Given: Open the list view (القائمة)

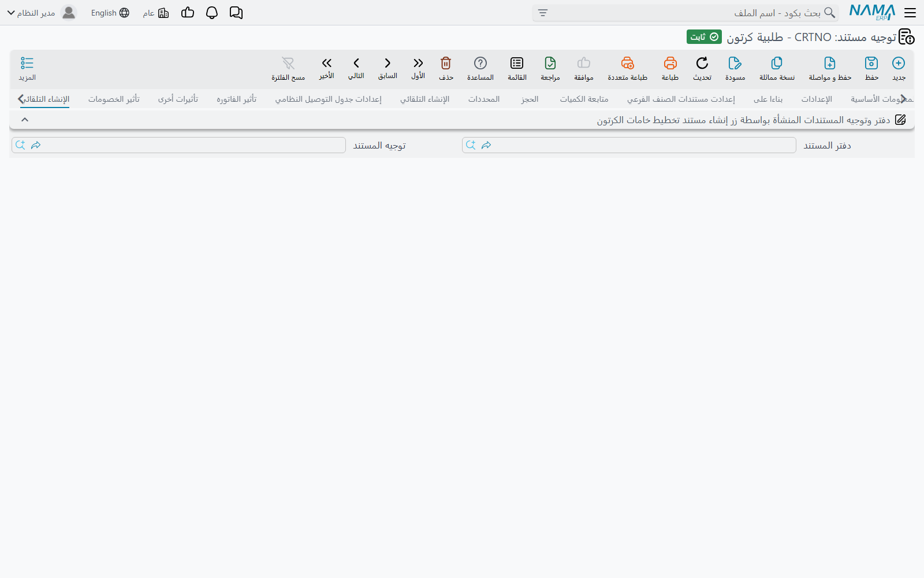Looking at the screenshot, I should point(517,68).
